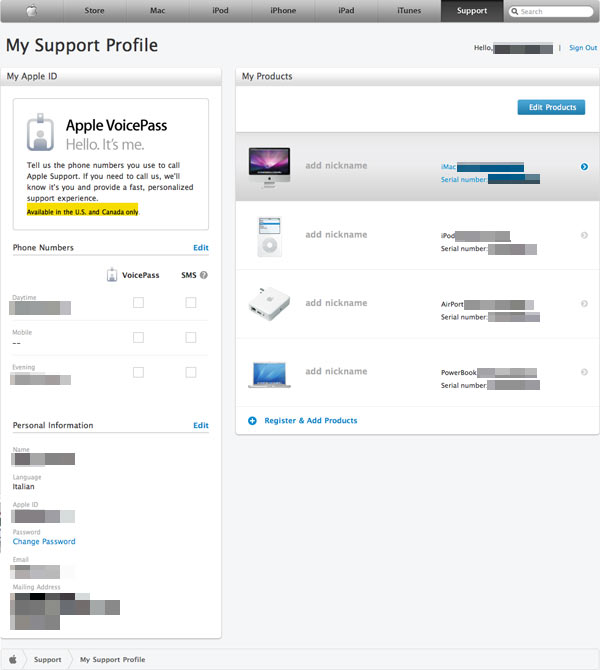
Task: Enable SMS for Mobile phone number
Action: click(x=190, y=337)
